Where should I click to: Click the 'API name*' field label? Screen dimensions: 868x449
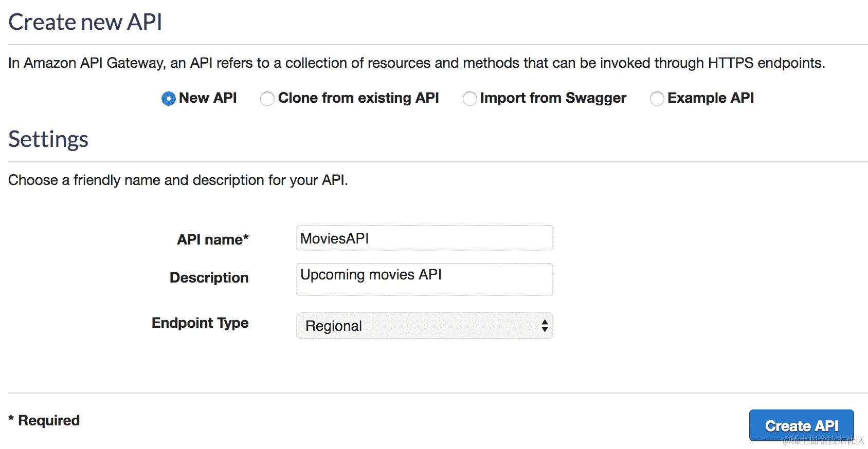(213, 239)
